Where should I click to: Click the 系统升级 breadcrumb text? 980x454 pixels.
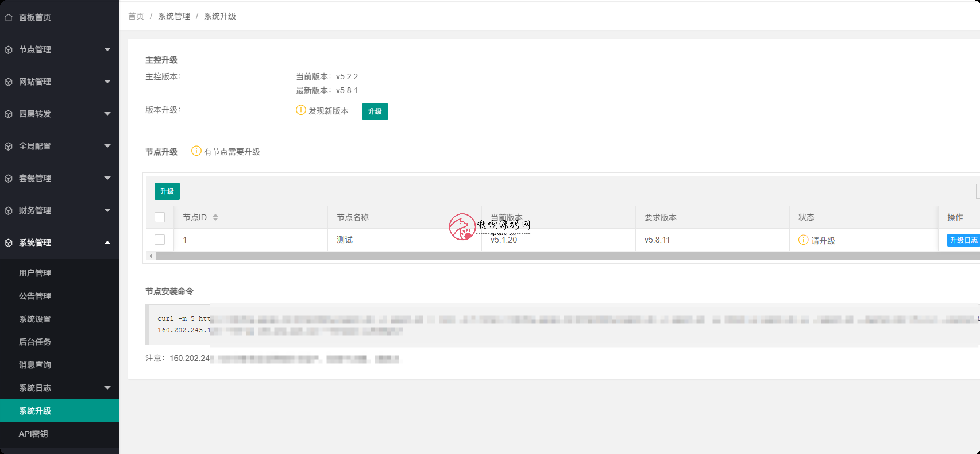[220, 16]
